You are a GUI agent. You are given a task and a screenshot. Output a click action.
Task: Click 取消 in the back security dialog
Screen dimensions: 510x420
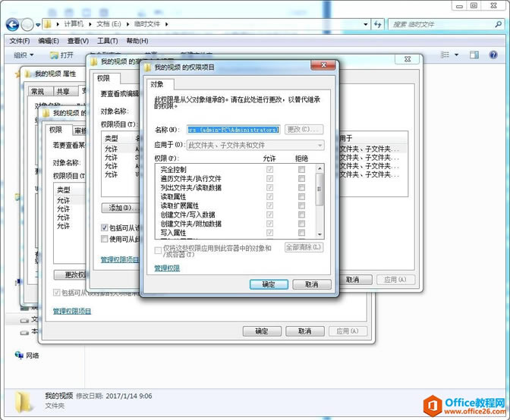click(x=305, y=331)
